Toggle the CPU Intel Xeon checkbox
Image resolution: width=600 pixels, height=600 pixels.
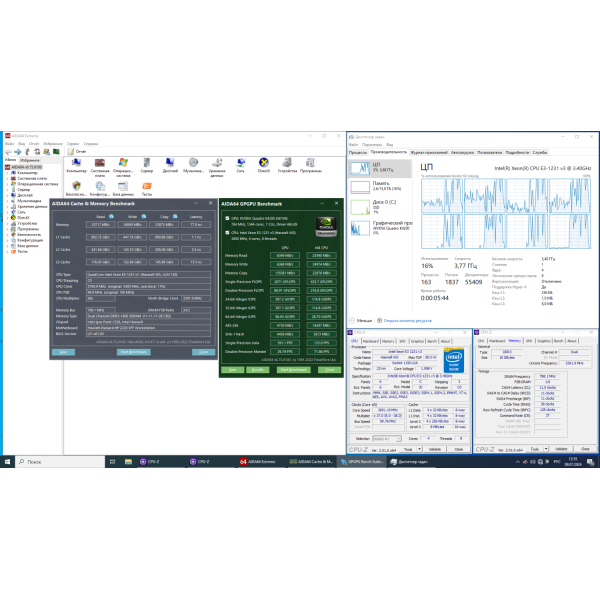(227, 232)
